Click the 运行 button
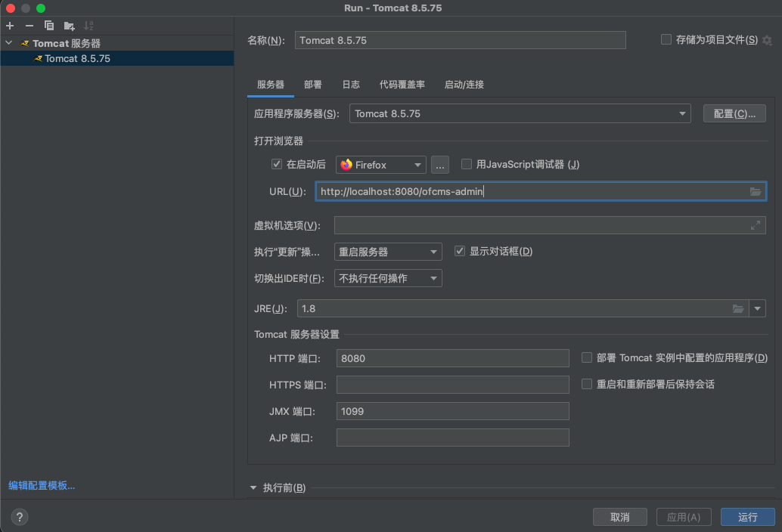Image resolution: width=782 pixels, height=532 pixels. tap(747, 517)
